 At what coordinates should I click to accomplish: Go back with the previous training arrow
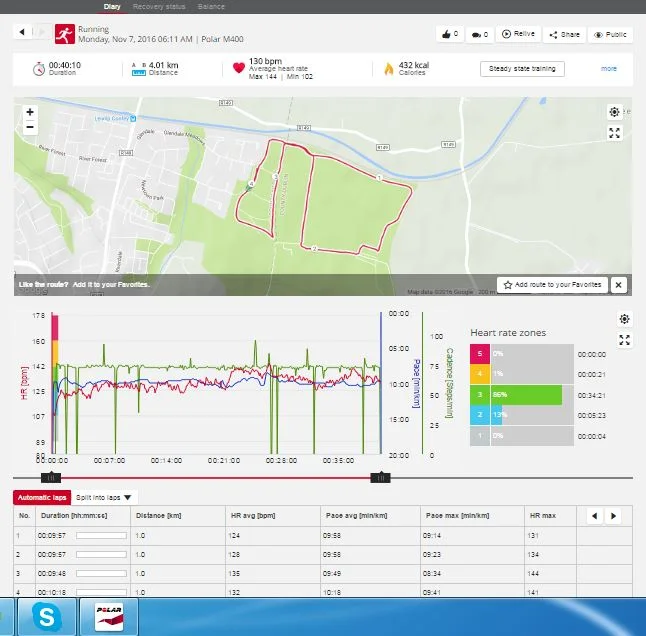pyautogui.click(x=22, y=32)
